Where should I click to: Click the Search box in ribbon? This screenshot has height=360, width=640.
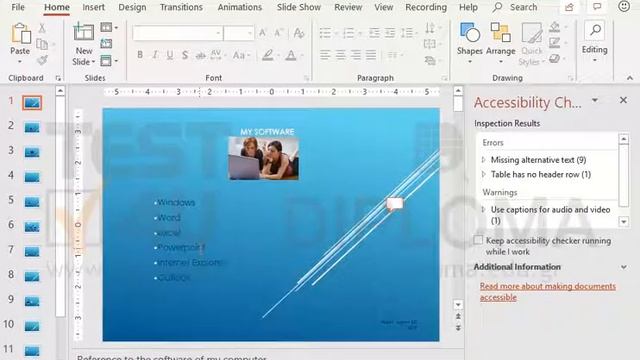click(x=515, y=7)
